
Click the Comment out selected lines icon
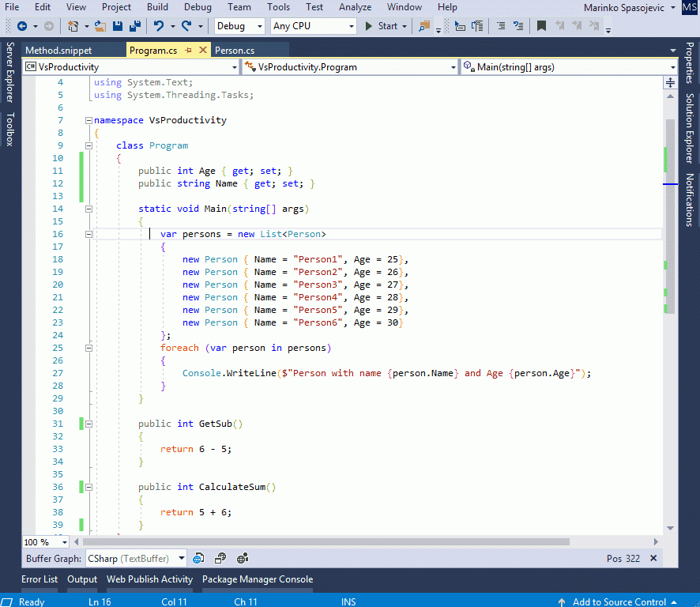[500, 26]
